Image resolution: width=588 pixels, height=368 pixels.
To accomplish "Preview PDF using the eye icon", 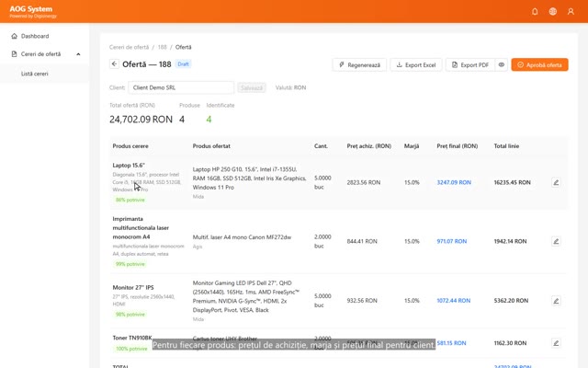I will [x=502, y=65].
